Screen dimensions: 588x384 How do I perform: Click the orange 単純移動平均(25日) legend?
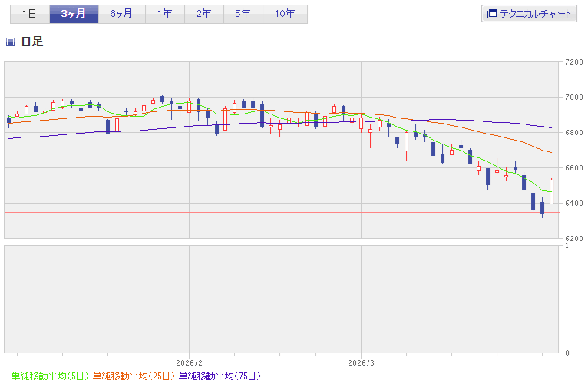[x=133, y=376]
